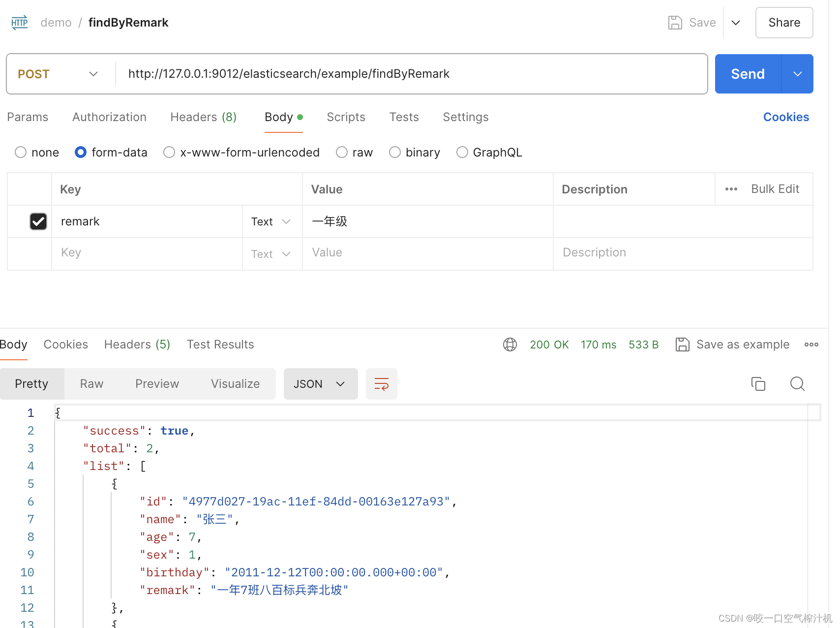Image resolution: width=840 pixels, height=628 pixels.
Task: Open Bulk Edit for form-data
Action: coord(775,189)
